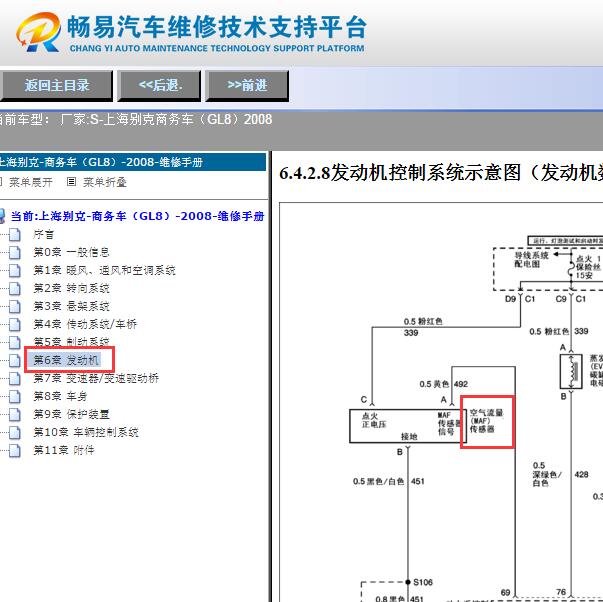
Task: Click the page icon beside 第0章 一般信息
Action: point(15,252)
